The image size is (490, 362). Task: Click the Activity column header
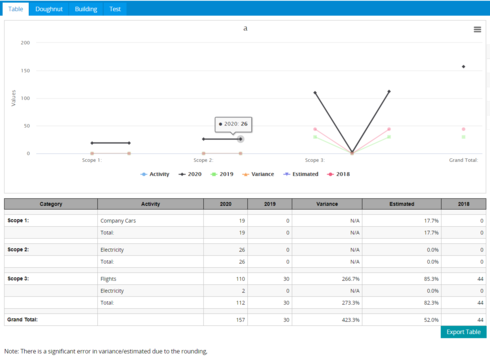150,204
